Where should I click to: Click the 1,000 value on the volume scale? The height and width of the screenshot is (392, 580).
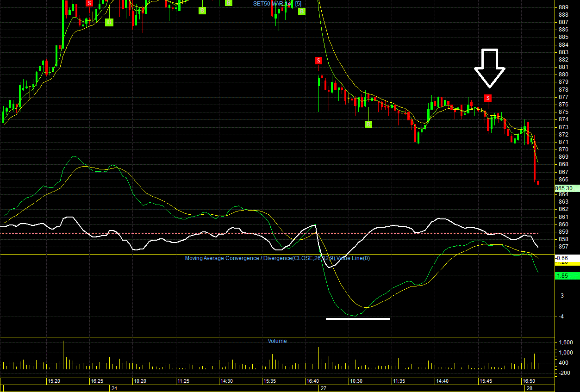pyautogui.click(x=565, y=353)
